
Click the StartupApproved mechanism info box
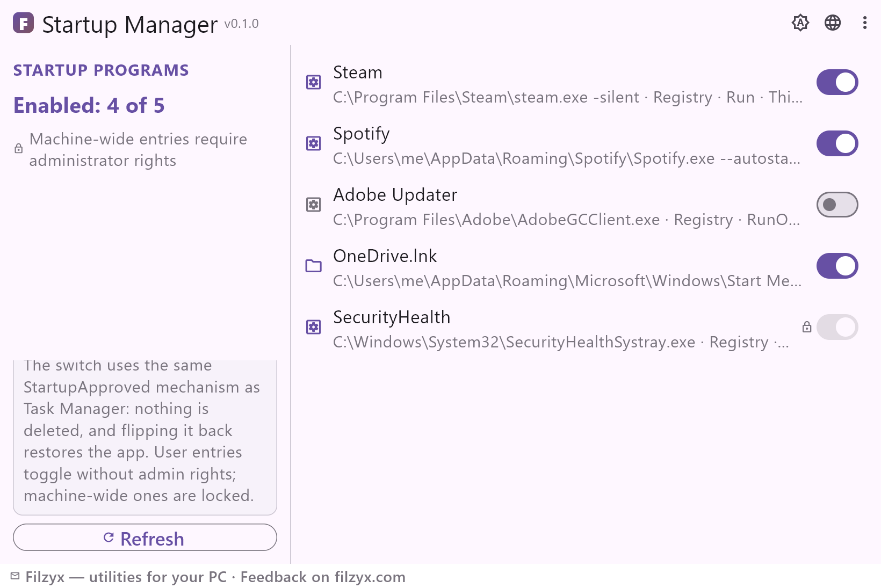[145, 437]
